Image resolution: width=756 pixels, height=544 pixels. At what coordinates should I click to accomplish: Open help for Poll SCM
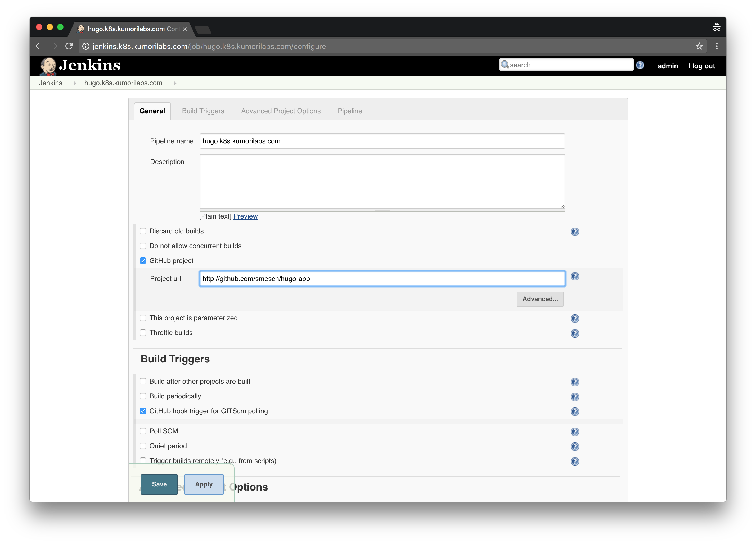(x=575, y=432)
